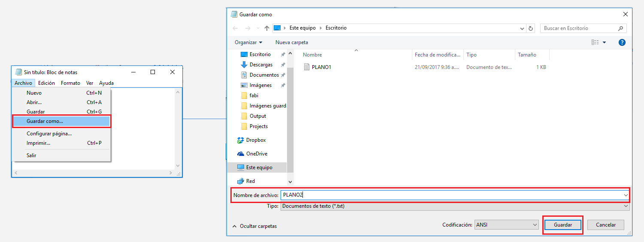Select OneDrive in the sidebar

[256, 154]
